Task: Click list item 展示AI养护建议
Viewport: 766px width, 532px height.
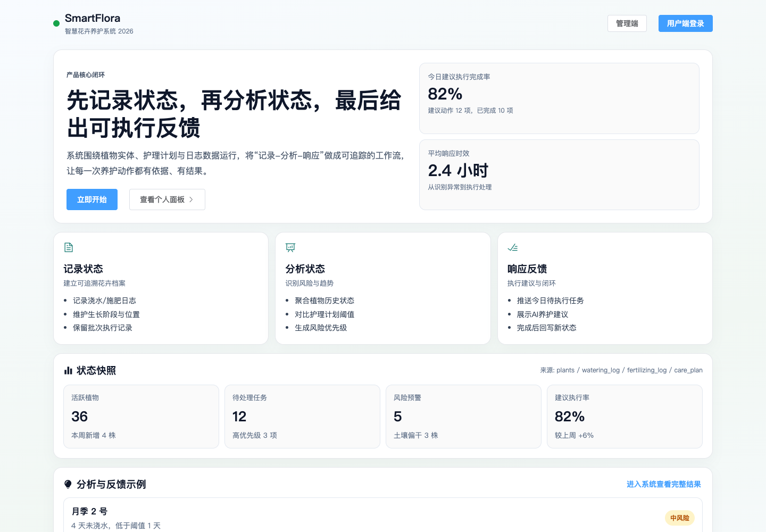Action: click(543, 314)
